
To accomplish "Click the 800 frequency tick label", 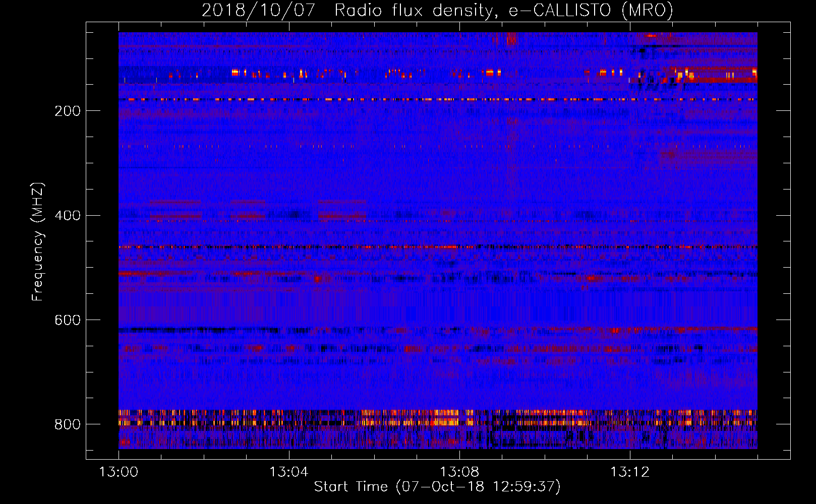I will point(68,425).
